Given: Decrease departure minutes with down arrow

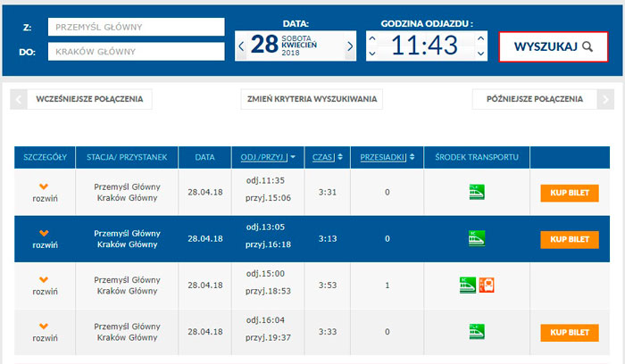Looking at the screenshot, I should pos(481,54).
